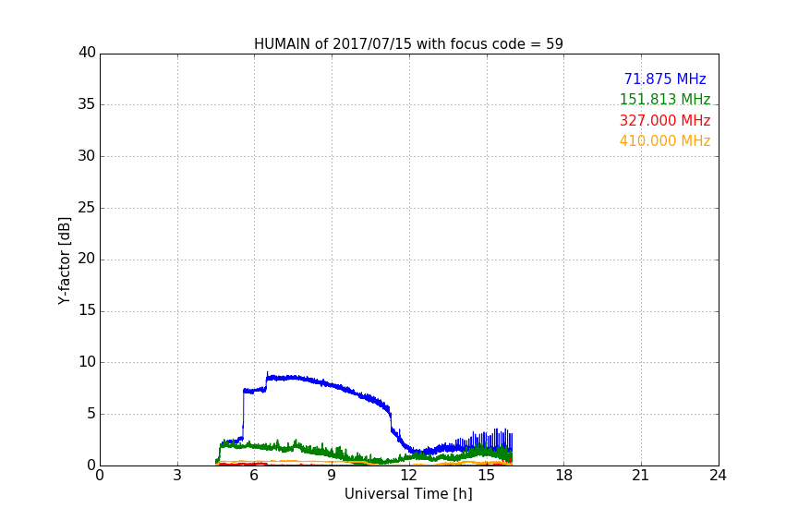
Task: Click the x-axis tick label 18
Action: click(563, 476)
